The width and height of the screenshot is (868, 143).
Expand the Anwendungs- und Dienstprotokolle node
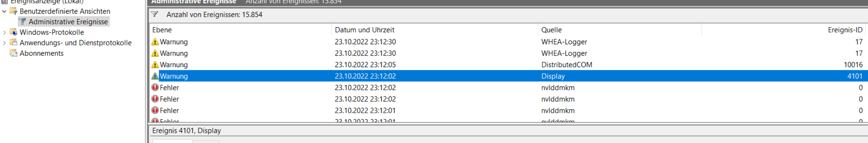4,43
